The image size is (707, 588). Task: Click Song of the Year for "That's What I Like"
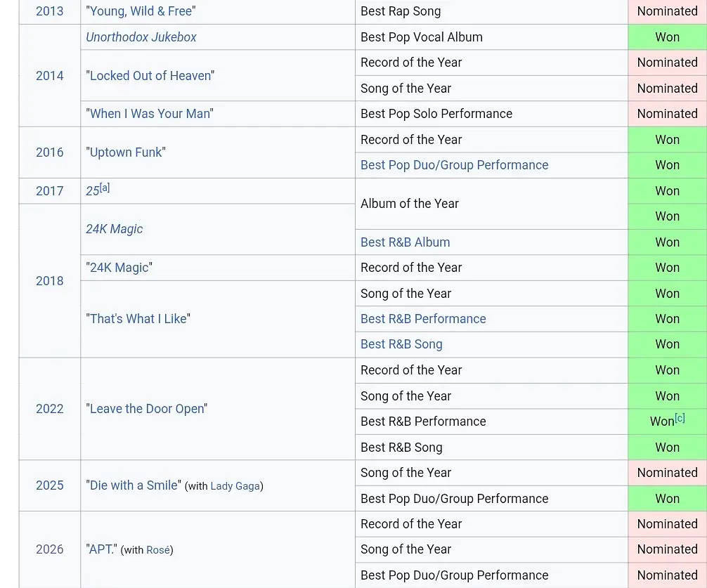(x=491, y=294)
